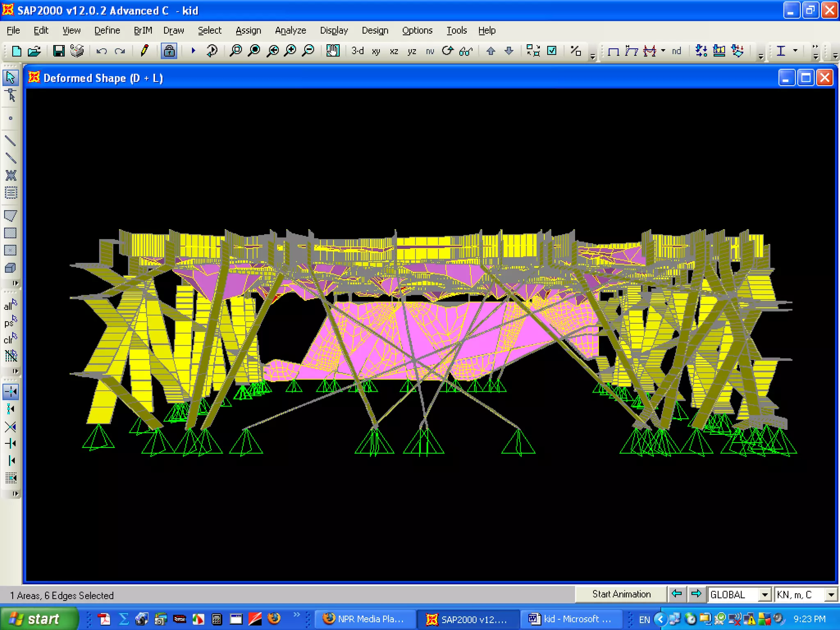
Task: Click the Lock/Unlock Model padlock icon
Action: (169, 51)
